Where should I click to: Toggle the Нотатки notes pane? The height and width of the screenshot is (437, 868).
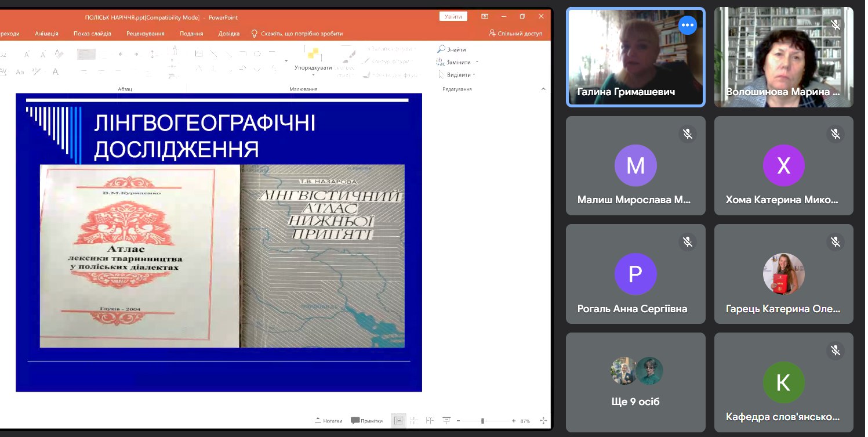pyautogui.click(x=328, y=421)
